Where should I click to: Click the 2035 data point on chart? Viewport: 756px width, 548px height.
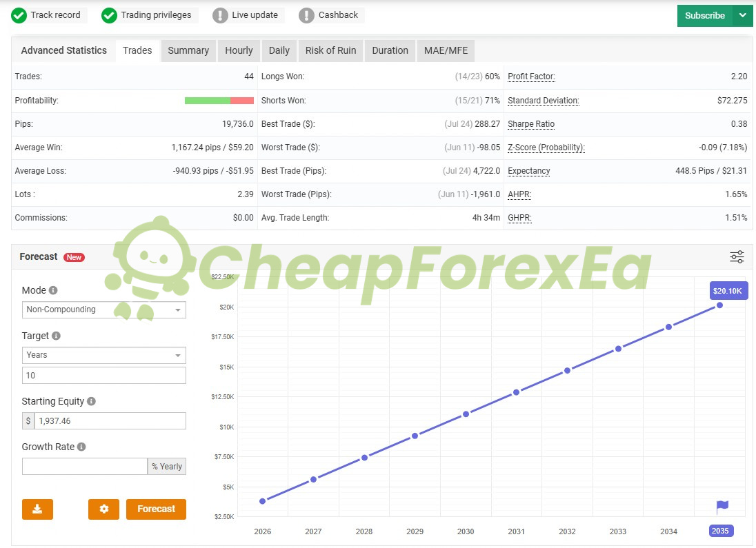(x=720, y=305)
